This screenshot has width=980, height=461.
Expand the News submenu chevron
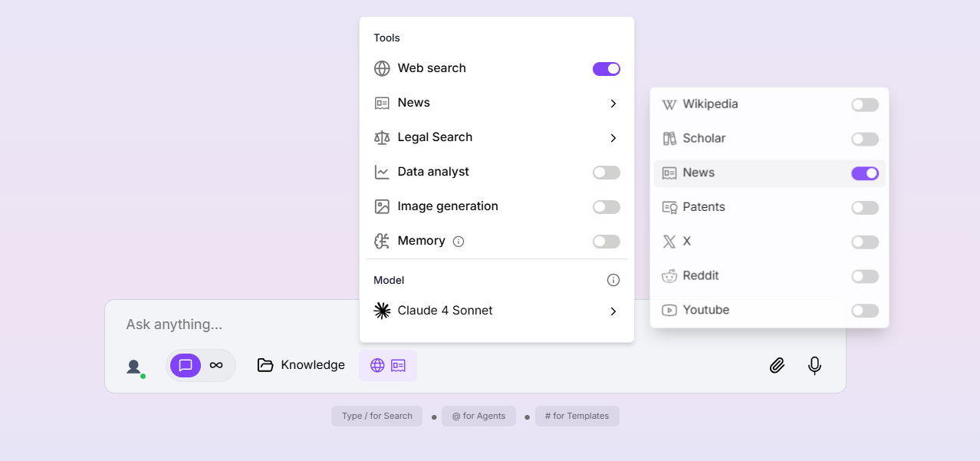point(613,104)
